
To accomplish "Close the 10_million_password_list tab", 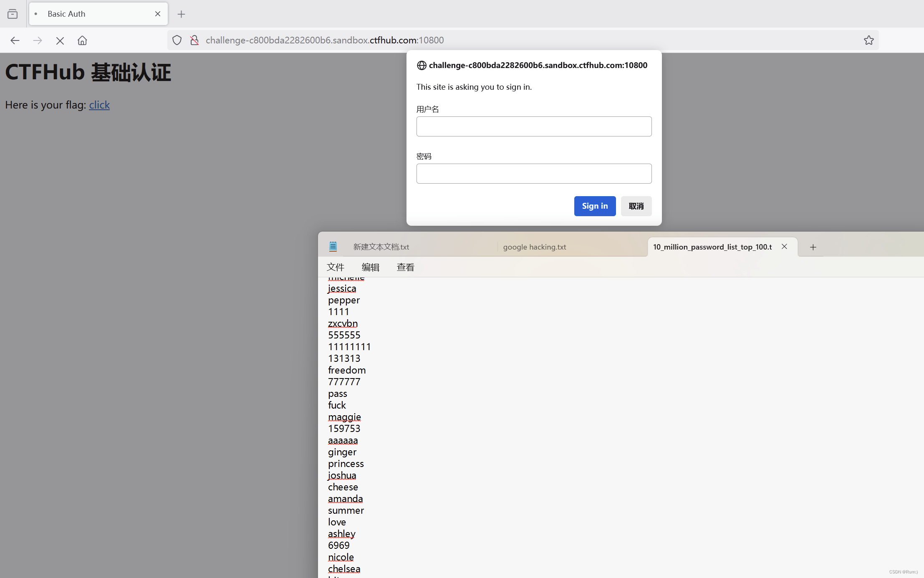I will coord(784,246).
